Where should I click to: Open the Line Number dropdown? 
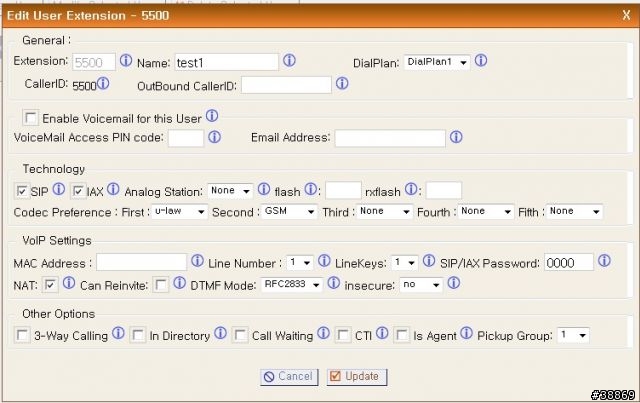[x=300, y=263]
